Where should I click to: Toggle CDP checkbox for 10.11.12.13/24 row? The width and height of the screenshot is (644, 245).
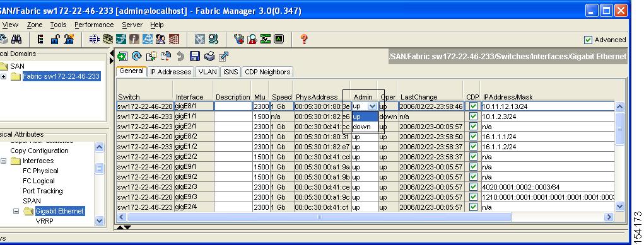click(x=473, y=106)
